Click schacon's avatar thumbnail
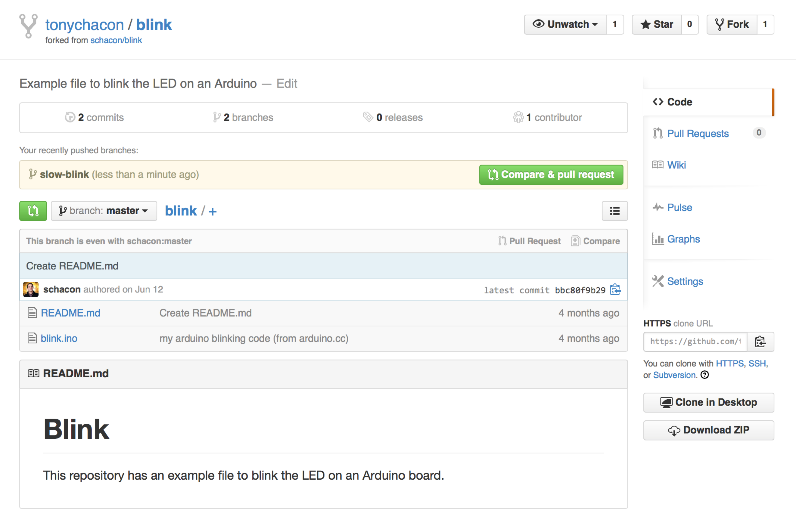The height and width of the screenshot is (532, 796). pyautogui.click(x=31, y=289)
